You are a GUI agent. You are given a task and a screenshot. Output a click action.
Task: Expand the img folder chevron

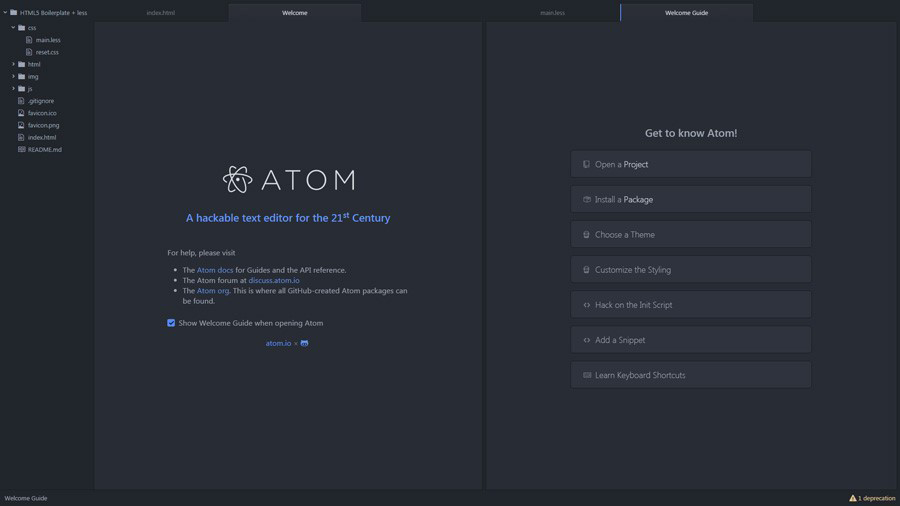pos(13,76)
